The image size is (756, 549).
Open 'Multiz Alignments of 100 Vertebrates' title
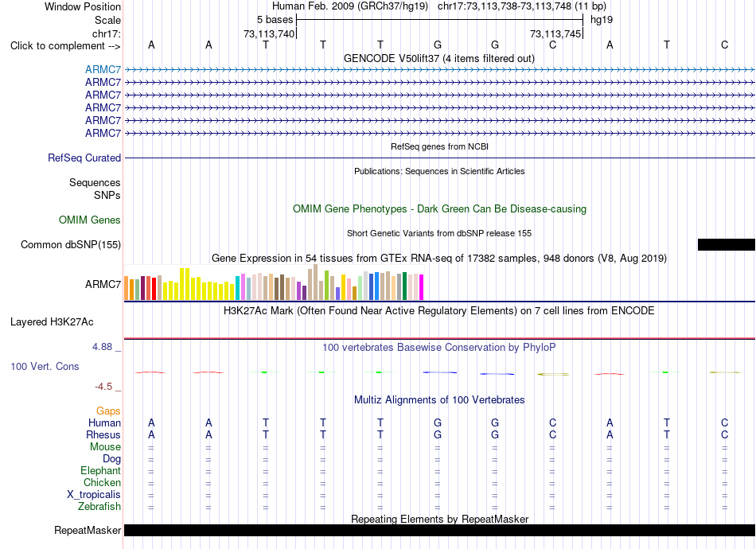coord(439,400)
